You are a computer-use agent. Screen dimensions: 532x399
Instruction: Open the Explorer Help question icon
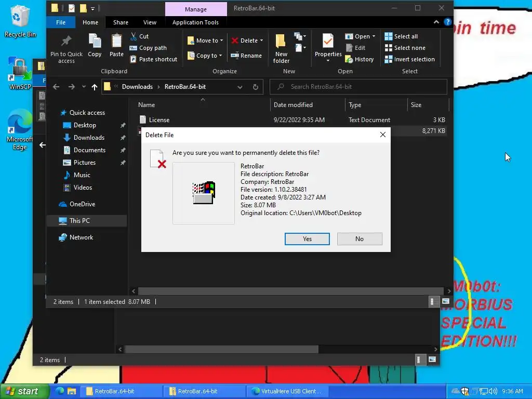tap(447, 22)
